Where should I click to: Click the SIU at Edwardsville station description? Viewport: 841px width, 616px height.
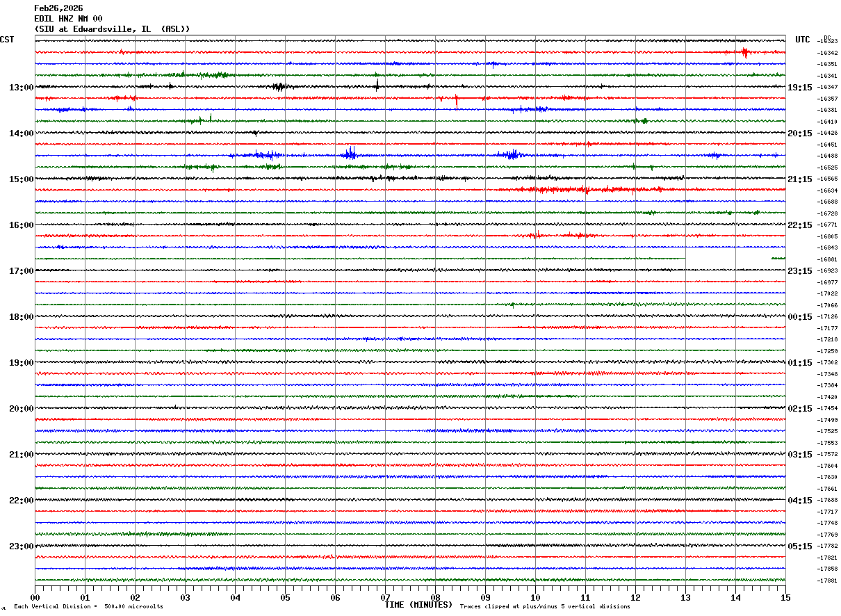point(112,29)
